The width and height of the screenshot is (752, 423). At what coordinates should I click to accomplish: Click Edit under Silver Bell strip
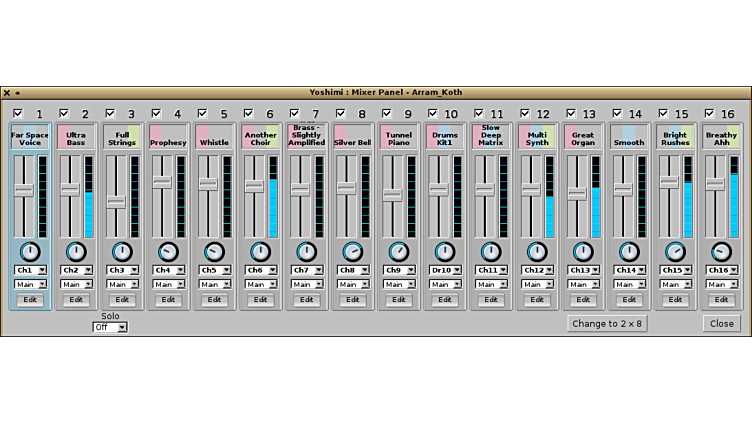click(x=352, y=300)
